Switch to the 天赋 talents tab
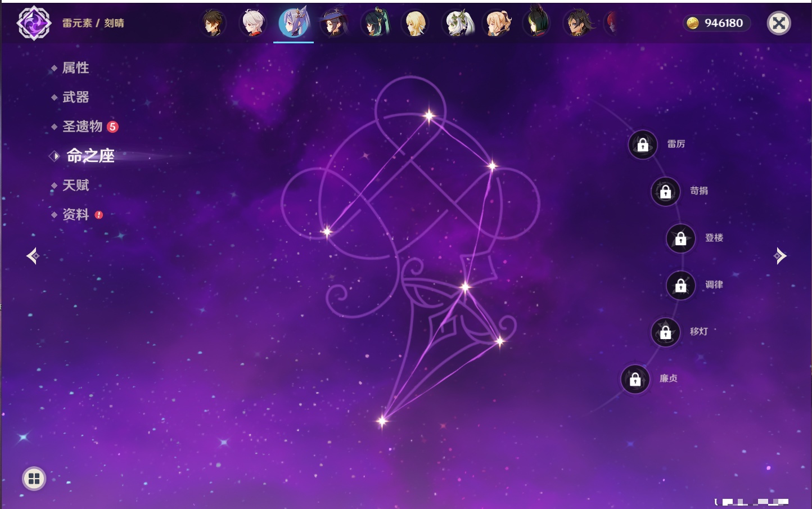This screenshot has height=509, width=812. tap(75, 186)
